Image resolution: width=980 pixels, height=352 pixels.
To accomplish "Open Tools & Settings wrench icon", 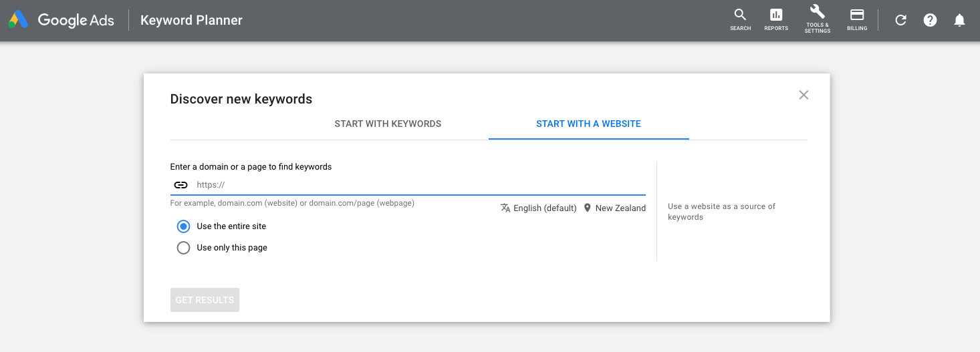I will pos(818,19).
